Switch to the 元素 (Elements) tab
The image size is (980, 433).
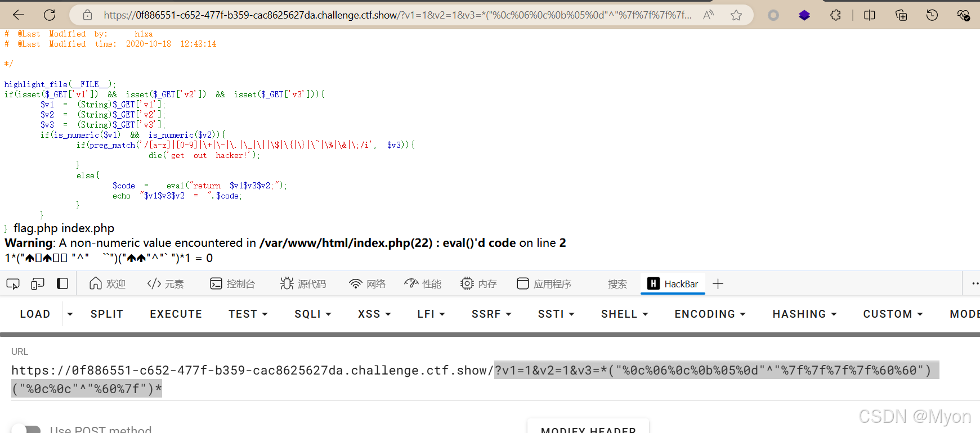coord(165,284)
